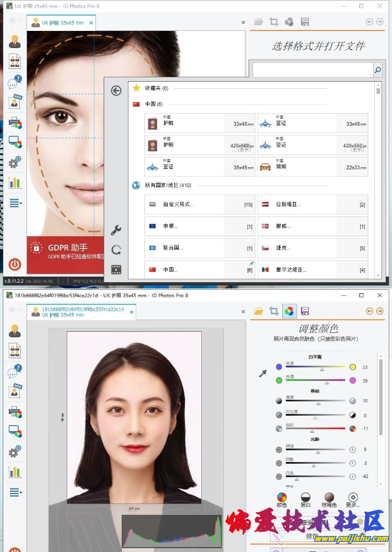Choose the 驾照 22x33mm driver license format
Image resolution: width=392 pixels, height=552 pixels.
coord(313,166)
